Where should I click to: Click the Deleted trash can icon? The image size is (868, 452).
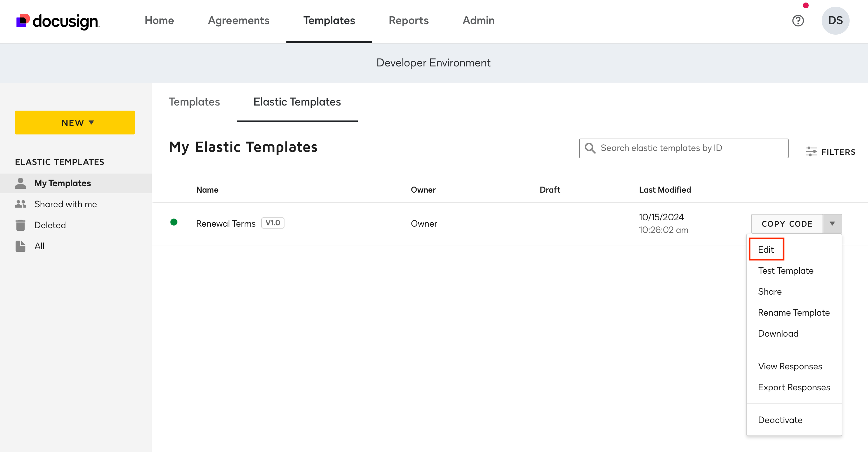(21, 225)
